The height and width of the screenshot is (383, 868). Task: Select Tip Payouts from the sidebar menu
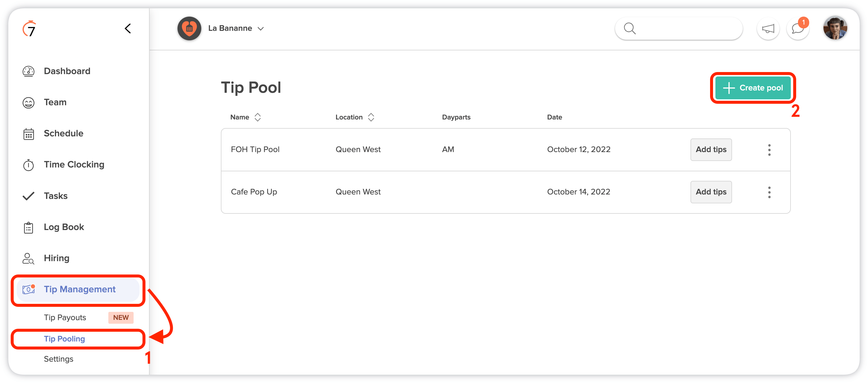coord(65,317)
